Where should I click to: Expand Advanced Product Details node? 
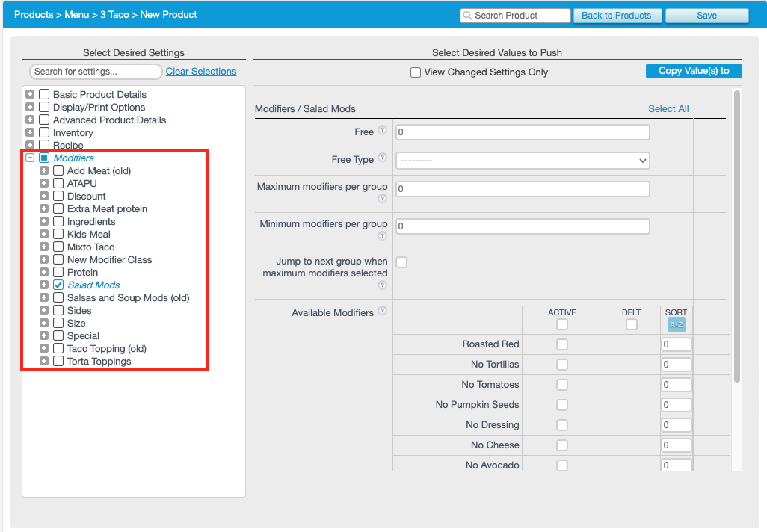point(30,120)
